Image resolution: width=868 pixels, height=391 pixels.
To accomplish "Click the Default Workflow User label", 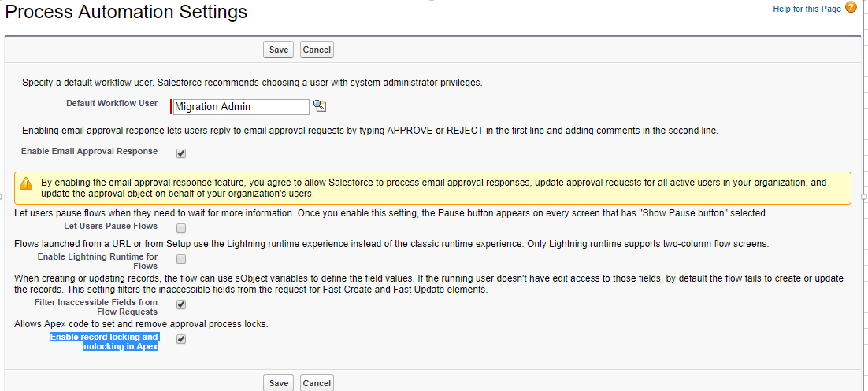I will click(112, 103).
